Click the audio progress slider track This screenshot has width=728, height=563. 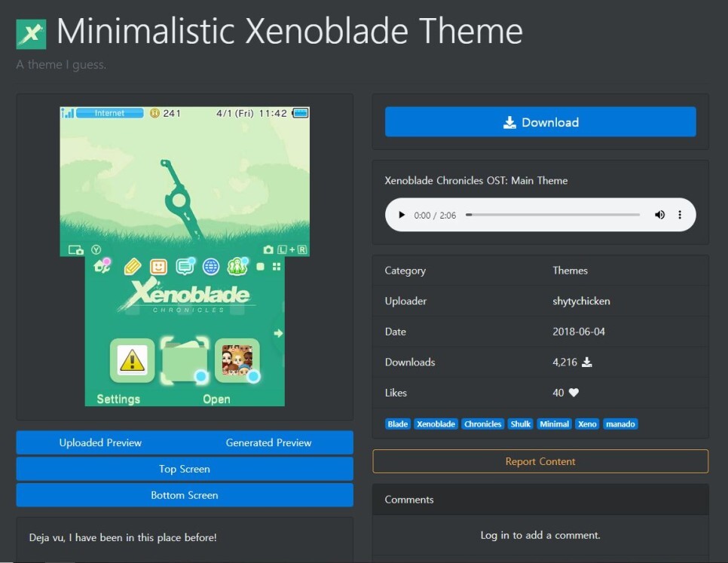coord(552,215)
